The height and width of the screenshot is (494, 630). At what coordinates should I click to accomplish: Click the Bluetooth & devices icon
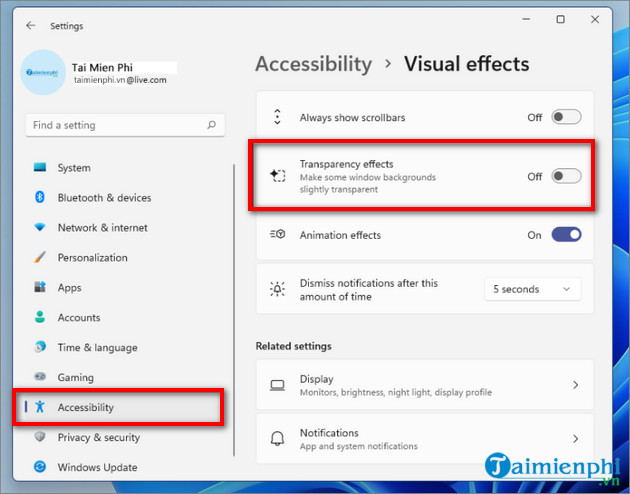40,198
